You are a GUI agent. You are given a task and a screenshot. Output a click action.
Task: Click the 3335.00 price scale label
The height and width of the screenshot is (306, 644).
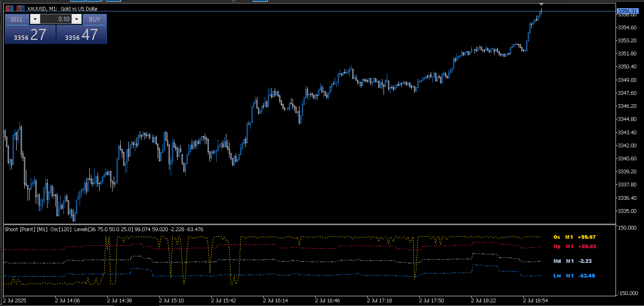click(627, 211)
